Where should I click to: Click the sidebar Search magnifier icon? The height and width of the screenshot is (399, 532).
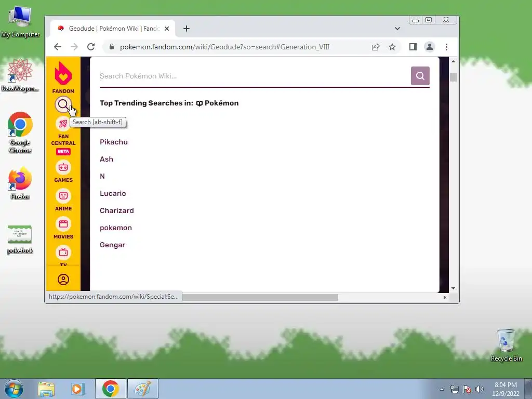tap(63, 105)
